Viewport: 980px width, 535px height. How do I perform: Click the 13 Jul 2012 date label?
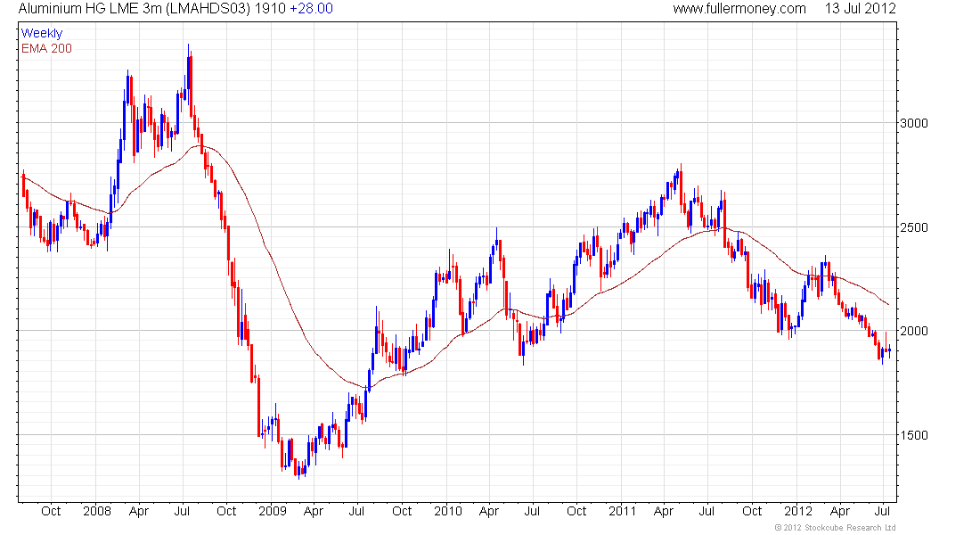pyautogui.click(x=861, y=9)
